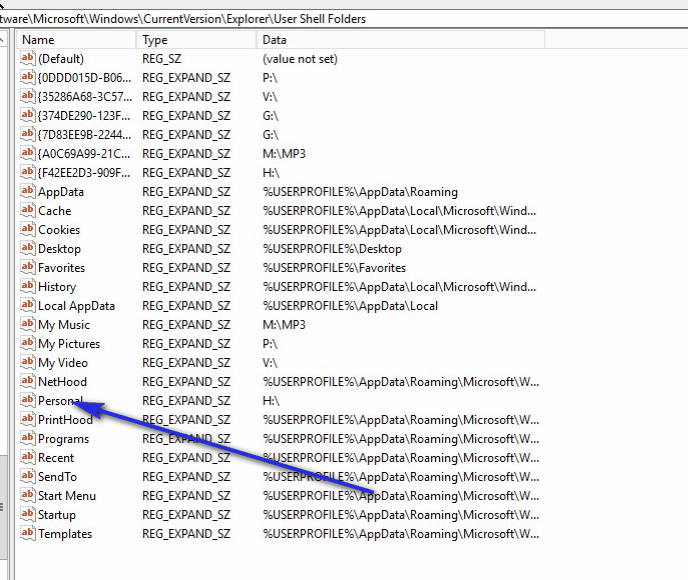Click the H:\ data in Personal row
688x580 pixels.
(x=271, y=401)
